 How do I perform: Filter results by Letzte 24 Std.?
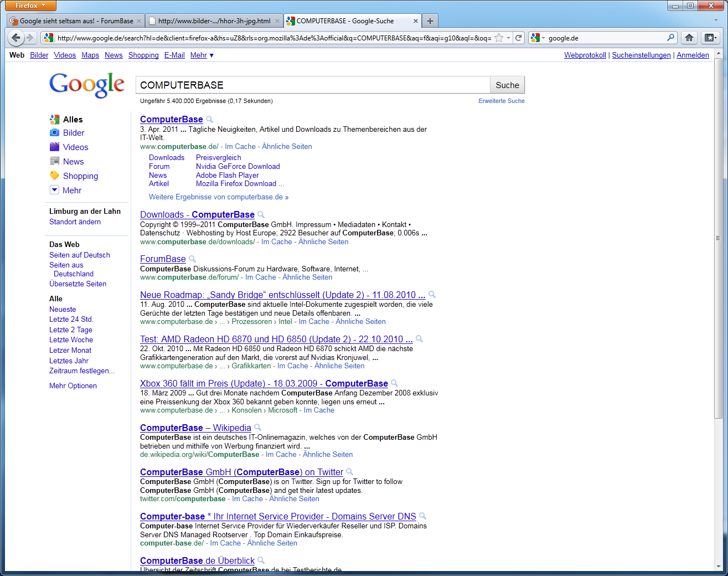pyautogui.click(x=71, y=320)
